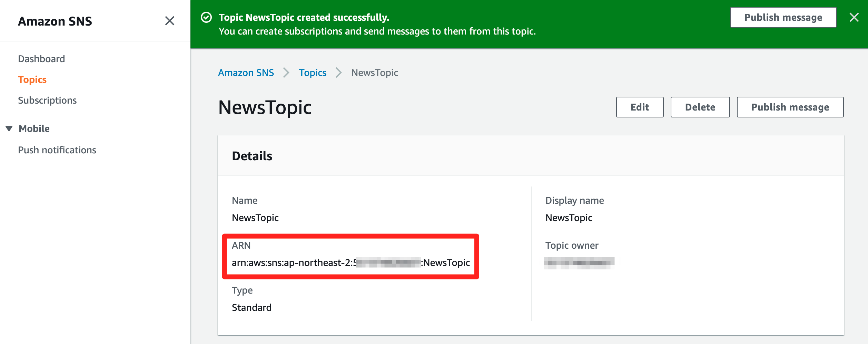Select Topics in the sidebar
868x344 pixels.
pos(32,79)
